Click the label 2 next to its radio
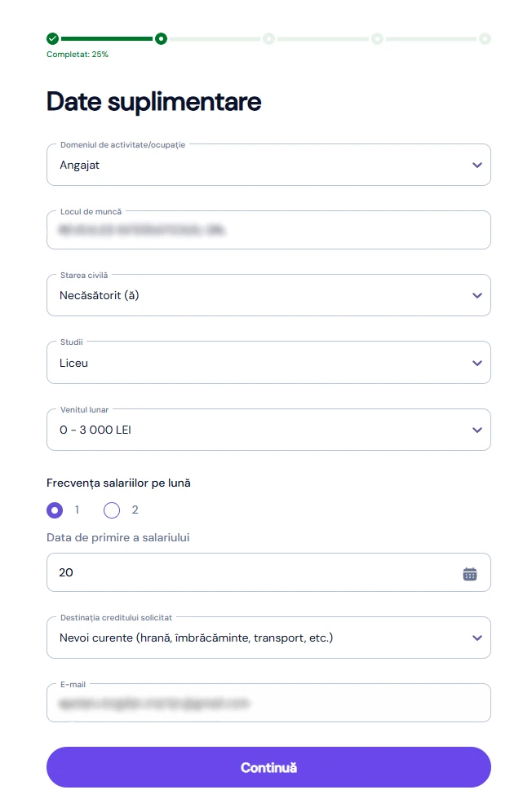Viewport: 523px width, 812px height. [133, 510]
